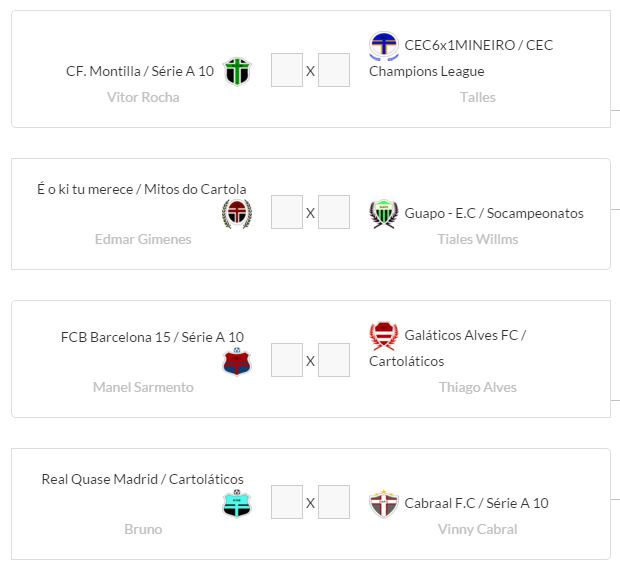Click the CF. Montilla team crest

tap(237, 72)
